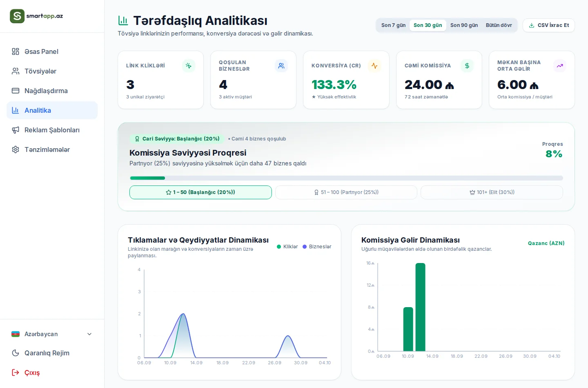This screenshot has width=588, height=388.
Task: Click the trend arrow icon in Orta Gəlir card
Action: coord(560,66)
